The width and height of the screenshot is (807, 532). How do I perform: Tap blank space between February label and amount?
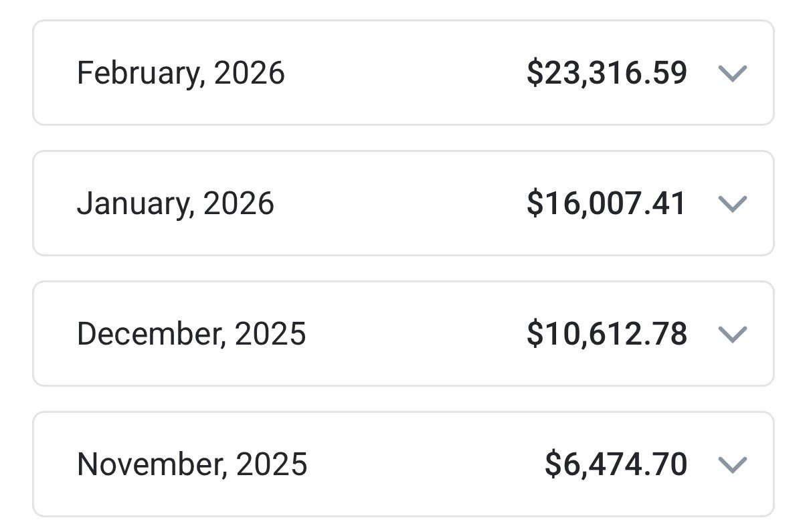coord(406,73)
